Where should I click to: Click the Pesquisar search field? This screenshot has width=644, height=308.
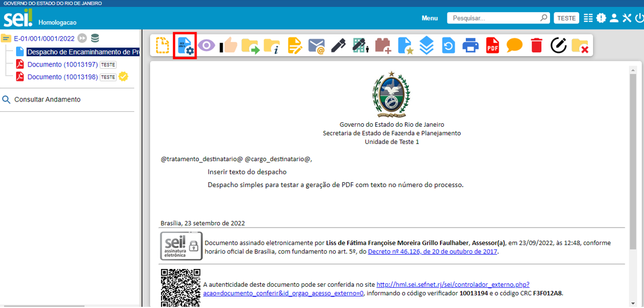[494, 18]
